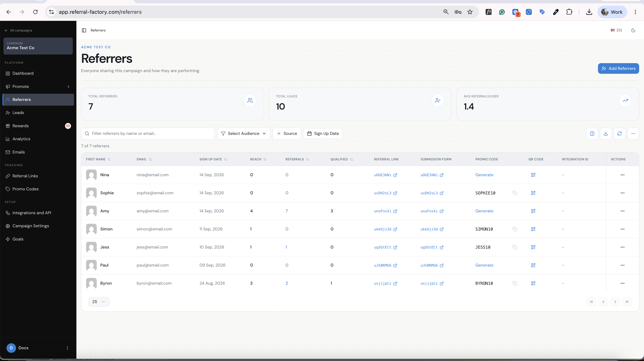Open the Sign Up Date filter
The width and height of the screenshot is (644, 361).
[x=323, y=134]
